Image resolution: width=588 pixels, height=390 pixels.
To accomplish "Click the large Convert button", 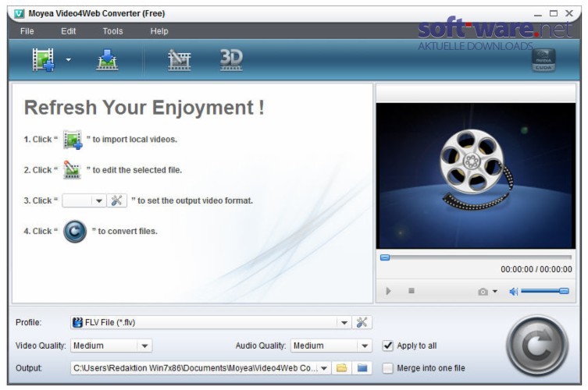I will click(x=537, y=346).
